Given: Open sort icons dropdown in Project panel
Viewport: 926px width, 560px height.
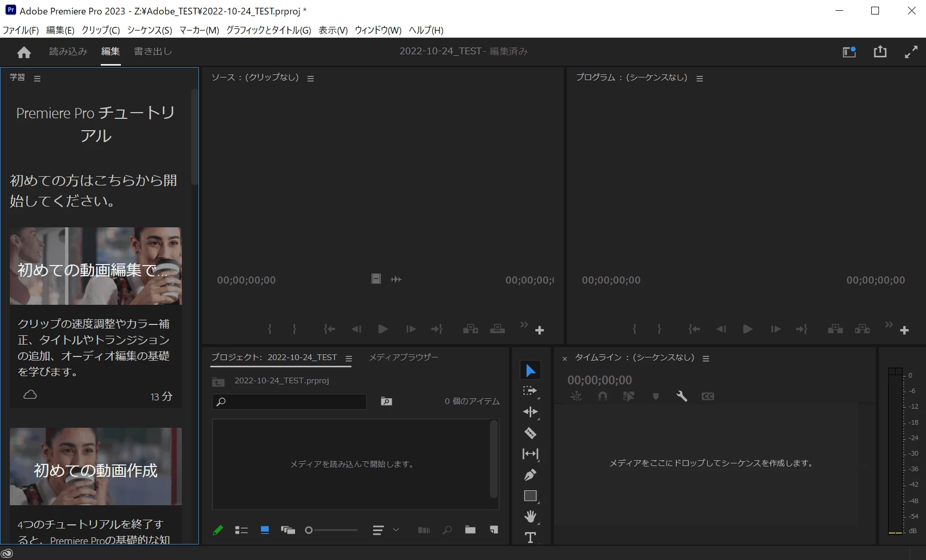Looking at the screenshot, I should click(385, 530).
